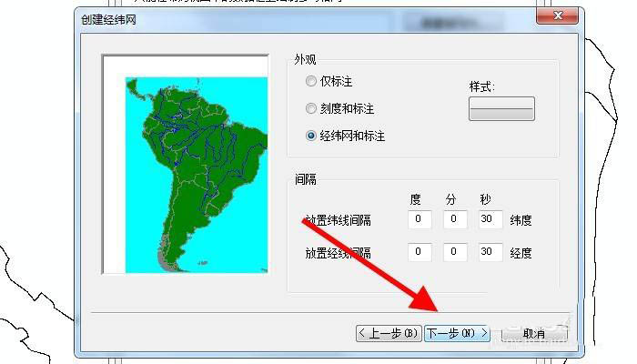
Task: Open the 样式 line style button
Action: [x=501, y=108]
